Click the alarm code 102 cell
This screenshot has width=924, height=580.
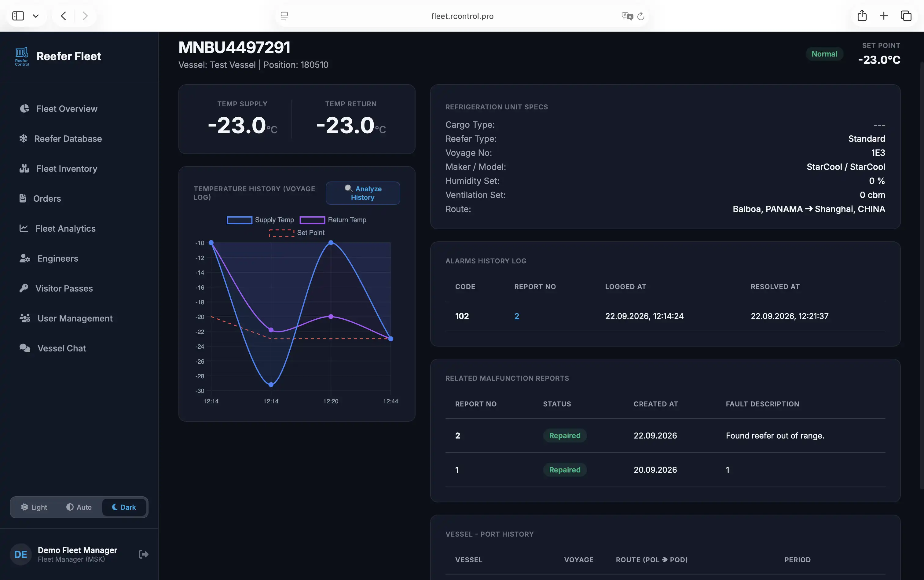coord(462,316)
